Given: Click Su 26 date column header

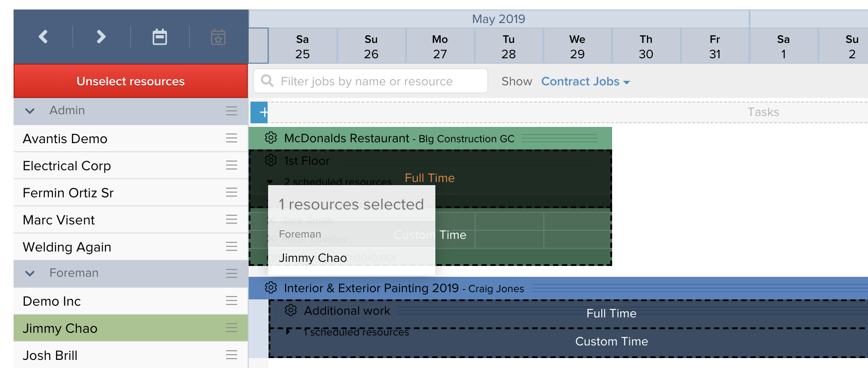Looking at the screenshot, I should click(371, 47).
